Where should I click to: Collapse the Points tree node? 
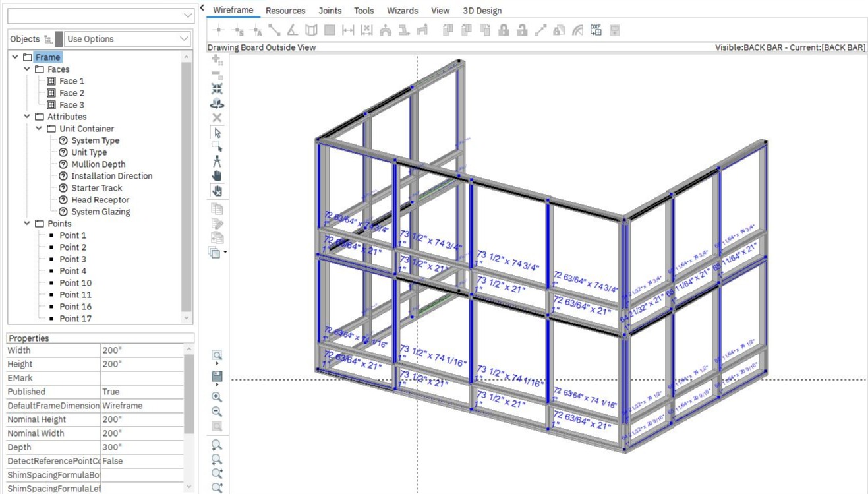pyautogui.click(x=27, y=224)
